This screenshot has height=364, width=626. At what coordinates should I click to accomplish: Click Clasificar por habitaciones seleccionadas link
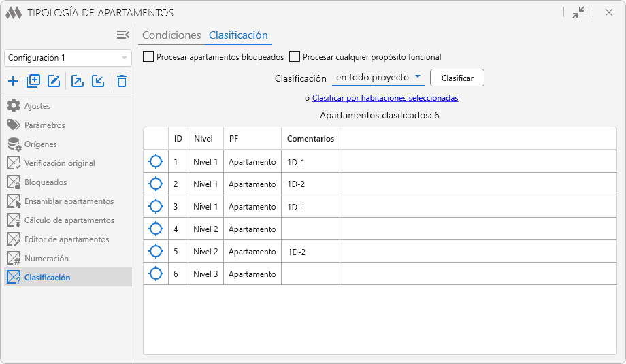[384, 98]
